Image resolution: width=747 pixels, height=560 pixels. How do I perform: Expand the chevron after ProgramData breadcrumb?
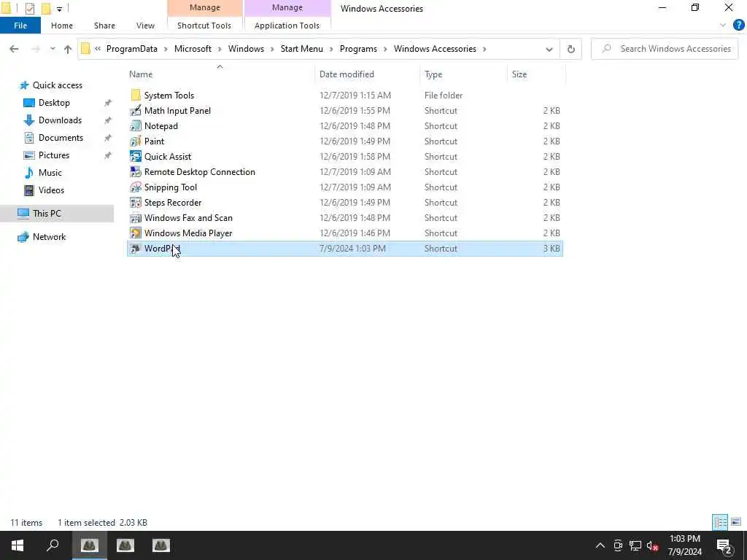point(166,49)
